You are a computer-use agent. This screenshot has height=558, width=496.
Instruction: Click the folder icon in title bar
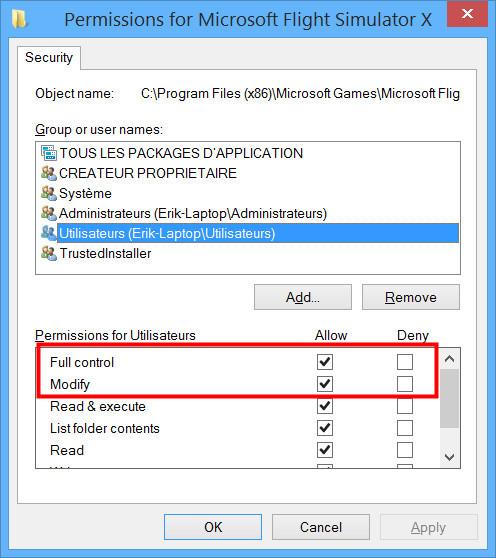19,19
